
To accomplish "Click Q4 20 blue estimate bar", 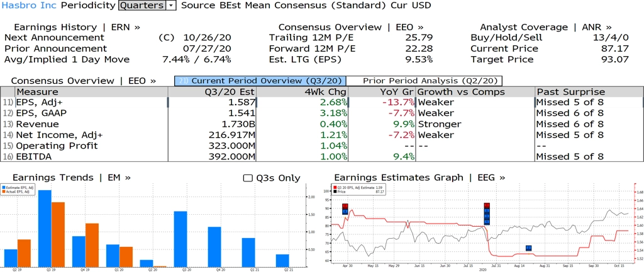I will click(x=214, y=247).
